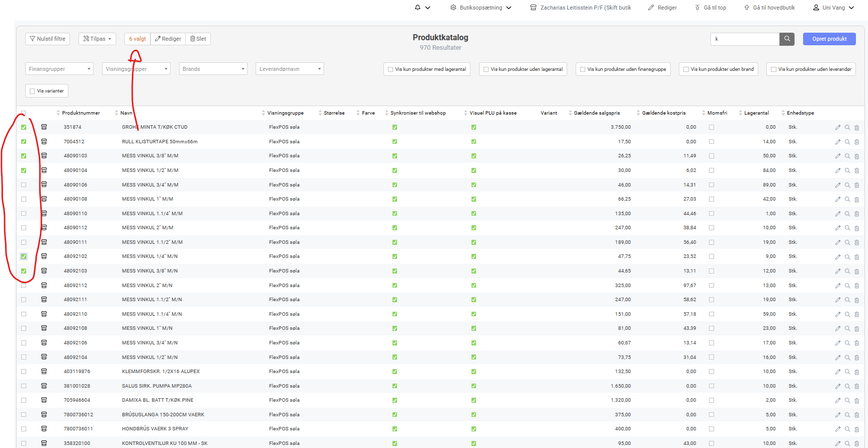Check Vis kun produkter uden lagerantal
The width and height of the screenshot is (868, 448).
click(486, 69)
